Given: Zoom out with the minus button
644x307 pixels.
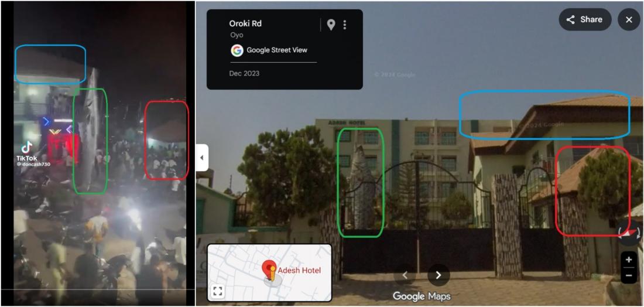Looking at the screenshot, I should click(629, 275).
